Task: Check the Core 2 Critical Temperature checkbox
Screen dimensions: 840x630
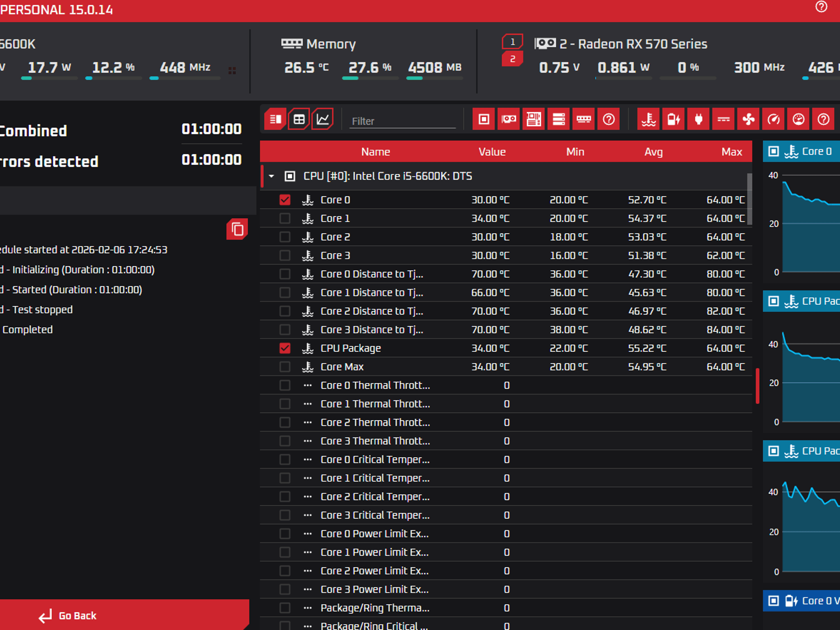Action: tap(285, 497)
